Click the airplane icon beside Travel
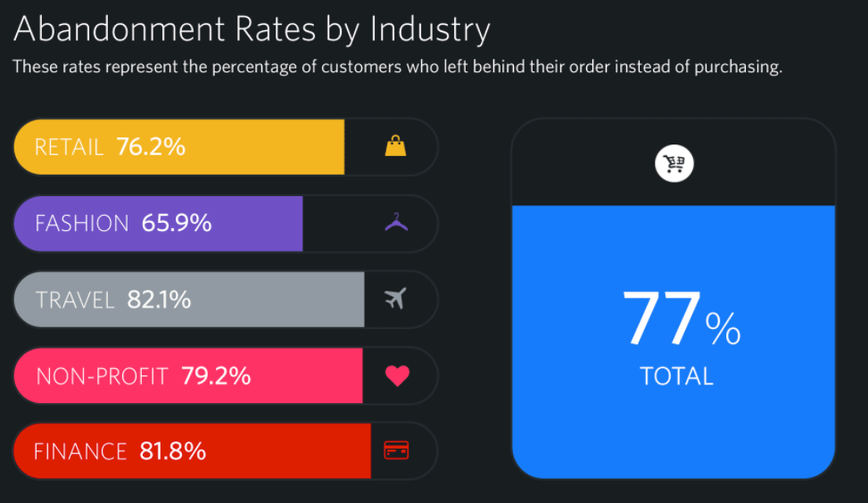The height and width of the screenshot is (503, 868). click(395, 299)
